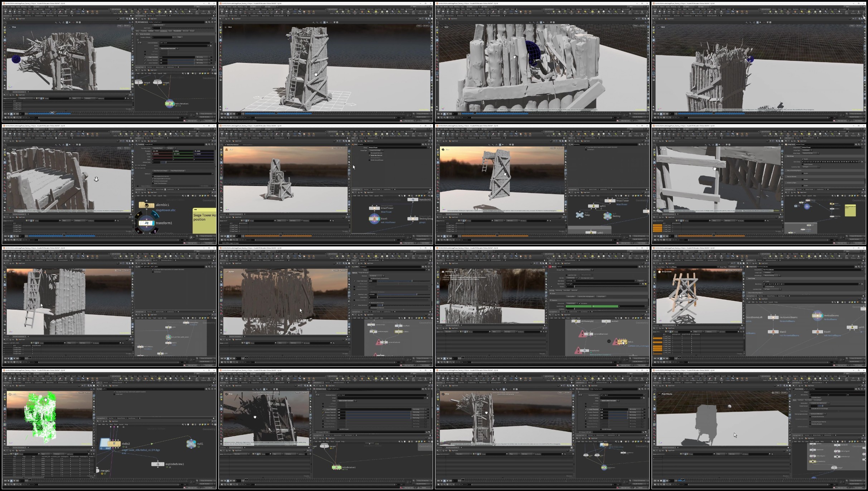Toggle Copy Input checkbox on null1 parameters
This screenshot has height=491, width=868.
coord(114,392)
